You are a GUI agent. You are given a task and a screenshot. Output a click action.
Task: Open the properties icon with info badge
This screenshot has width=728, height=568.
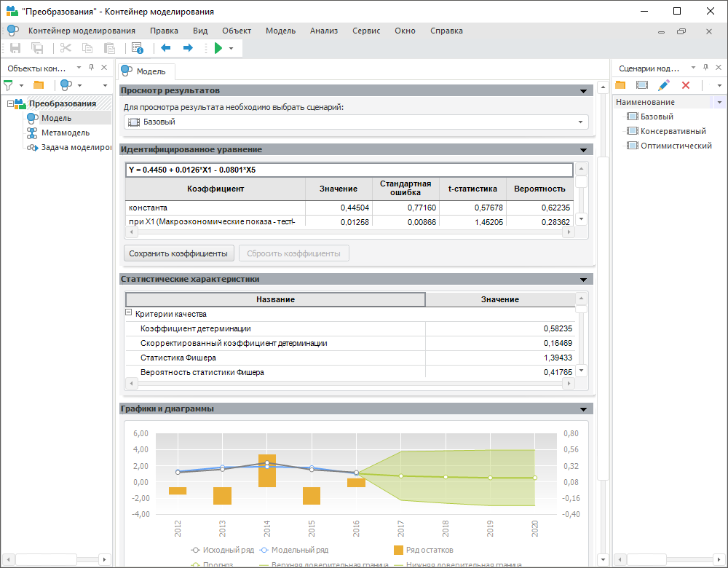tap(137, 48)
